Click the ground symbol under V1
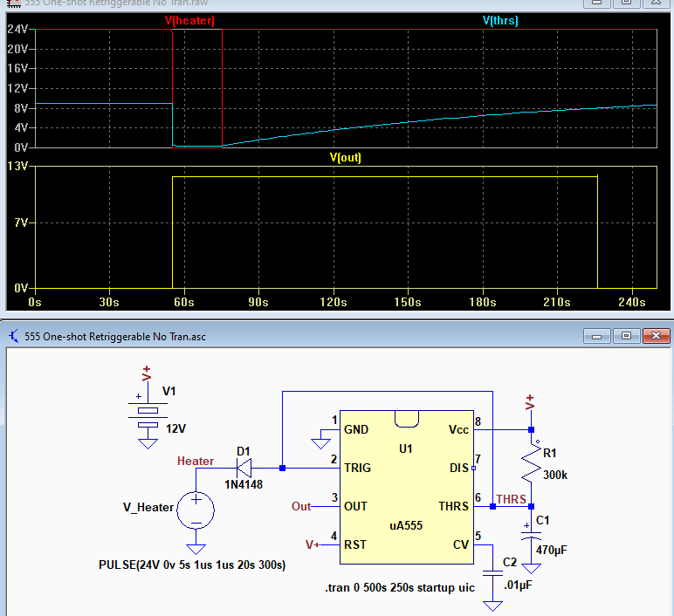 coord(148,444)
